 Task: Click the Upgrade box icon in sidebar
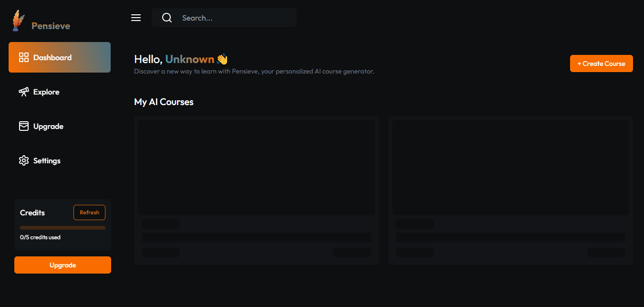click(x=24, y=126)
